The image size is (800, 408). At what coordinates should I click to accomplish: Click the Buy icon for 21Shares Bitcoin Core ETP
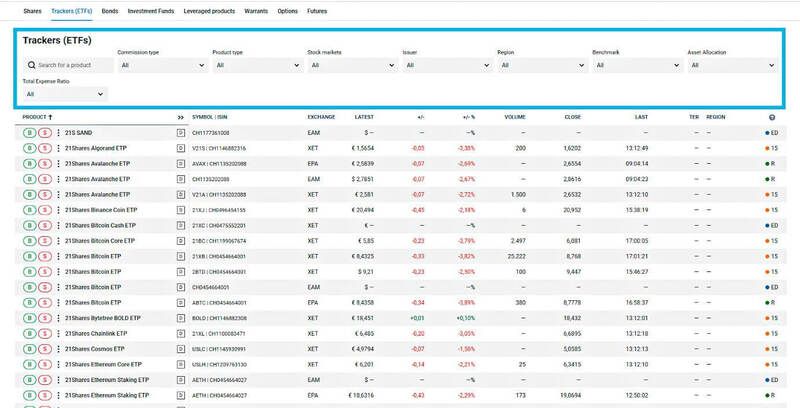[30, 241]
